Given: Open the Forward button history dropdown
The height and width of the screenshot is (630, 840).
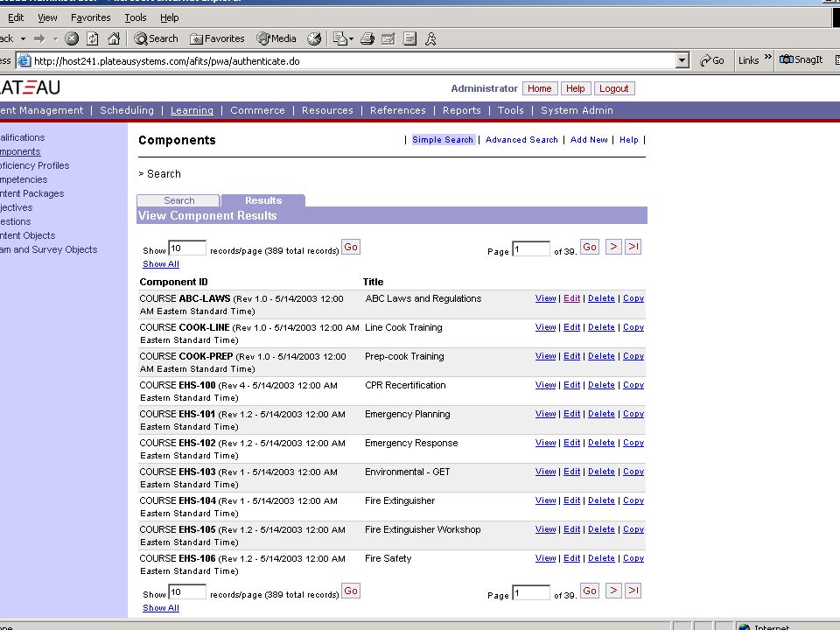Looking at the screenshot, I should 55,38.
